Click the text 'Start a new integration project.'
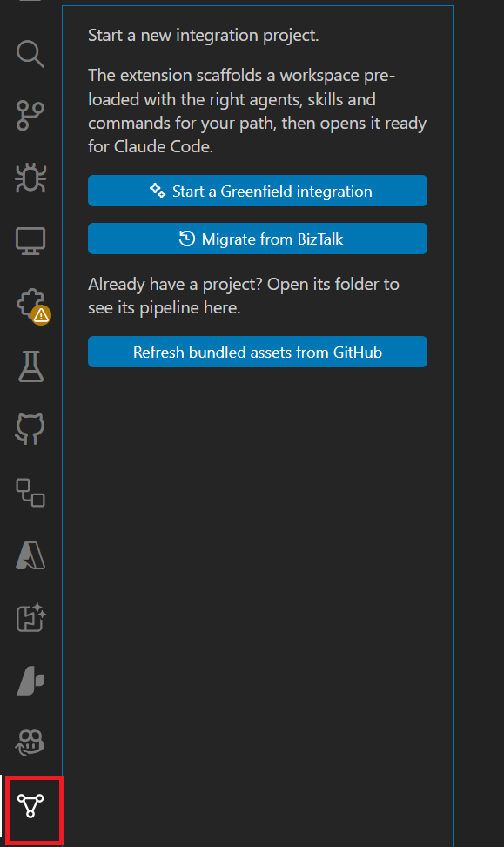 click(x=203, y=36)
